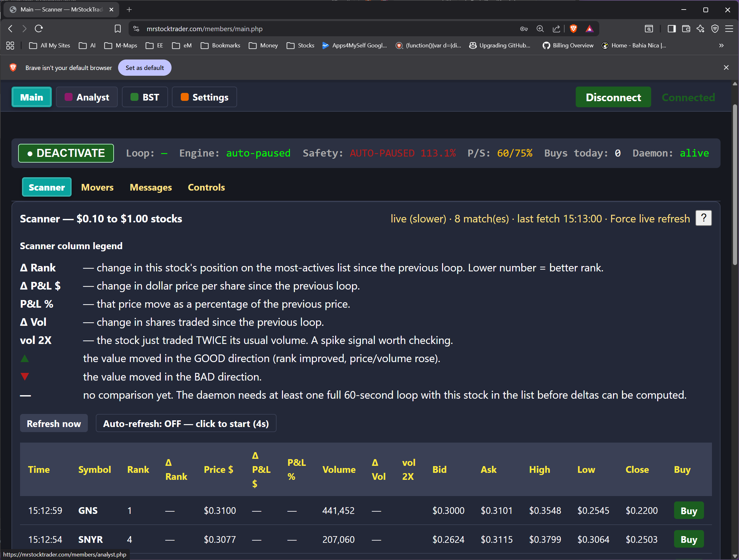Click Force live refresh link
Image resolution: width=739 pixels, height=560 pixels.
[650, 219]
